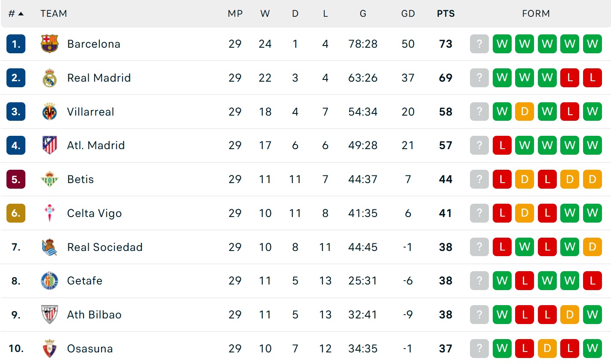Viewport: 611px width, 364px height.
Task: Click the Real Sociedad crest icon
Action: tap(49, 247)
